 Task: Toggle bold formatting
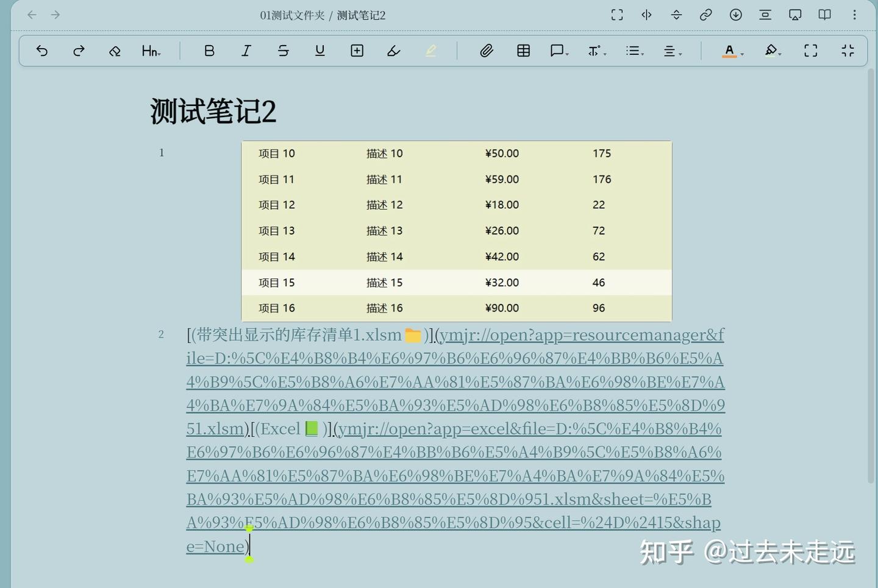coord(209,51)
